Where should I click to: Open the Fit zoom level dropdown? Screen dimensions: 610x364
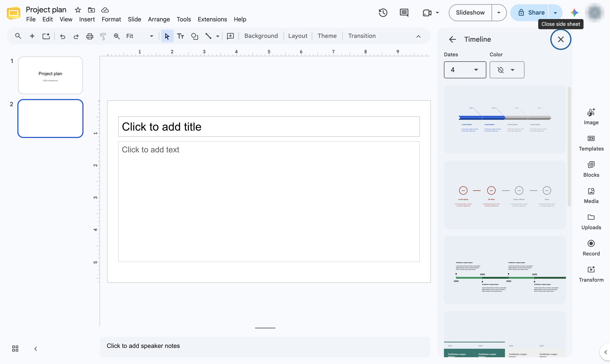click(x=140, y=36)
